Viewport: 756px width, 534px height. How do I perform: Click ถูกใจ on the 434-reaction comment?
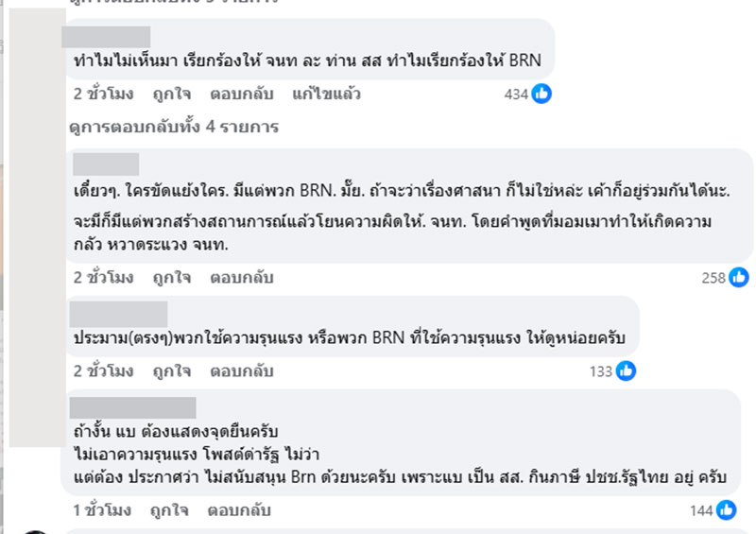click(170, 94)
